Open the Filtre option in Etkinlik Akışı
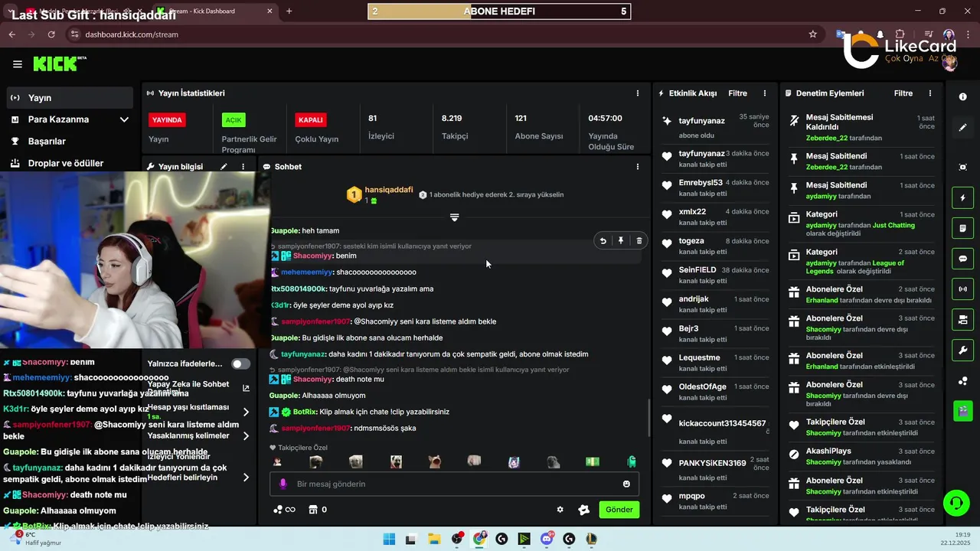Image resolution: width=980 pixels, height=551 pixels. (738, 93)
